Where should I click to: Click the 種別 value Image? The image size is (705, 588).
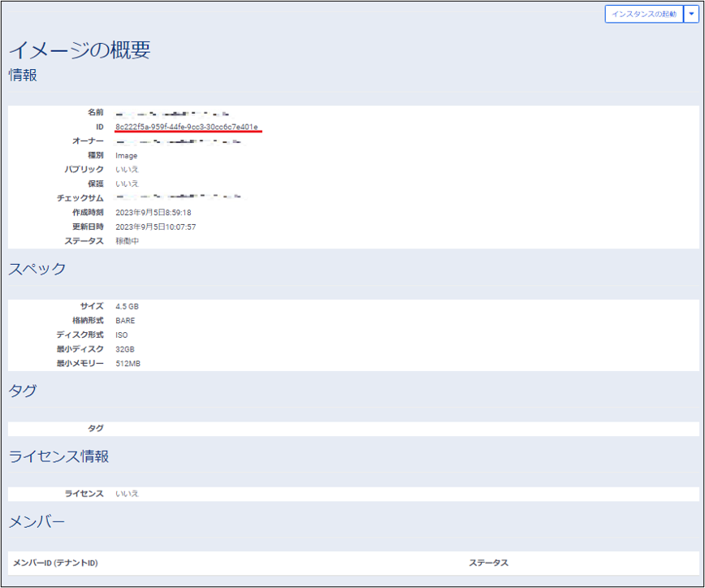[x=127, y=156]
